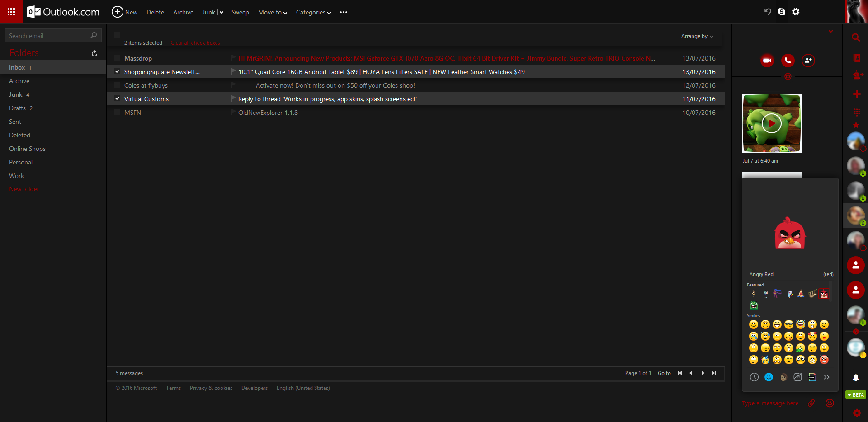868x422 pixels.
Task: Collapse chat pane with red chevron
Action: pyautogui.click(x=831, y=32)
